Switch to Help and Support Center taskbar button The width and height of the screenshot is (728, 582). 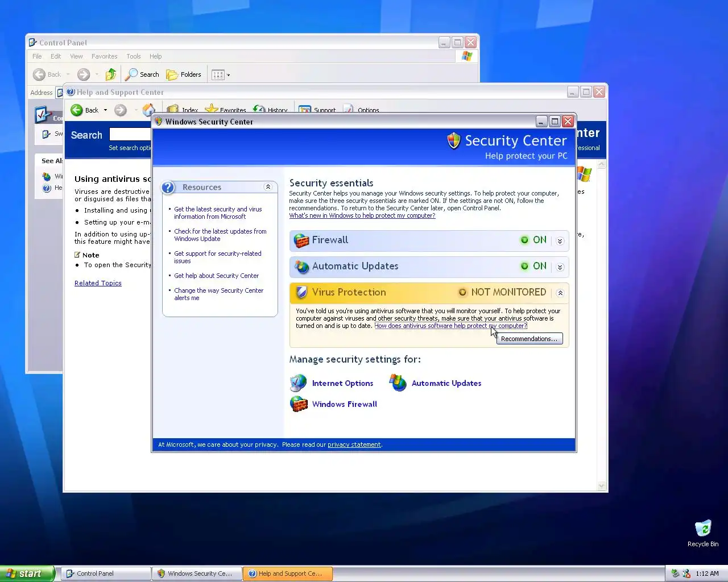click(288, 573)
